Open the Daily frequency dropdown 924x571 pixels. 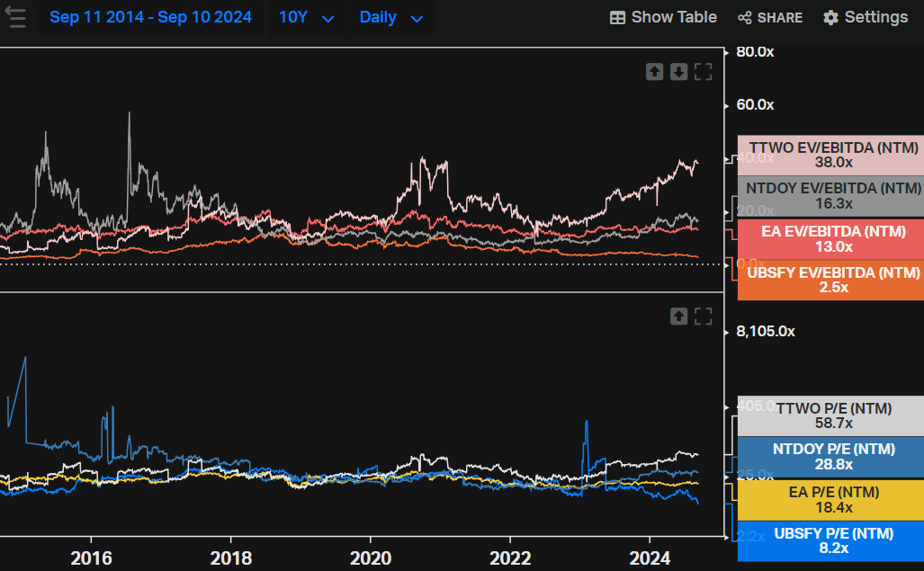tap(390, 16)
